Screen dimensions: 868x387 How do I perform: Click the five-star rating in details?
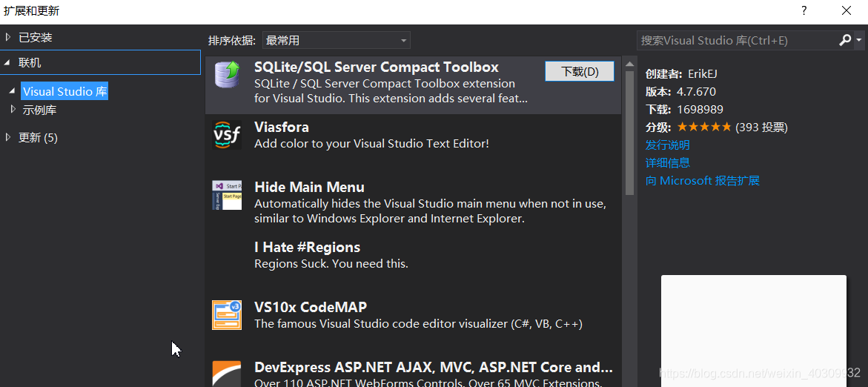pos(704,128)
